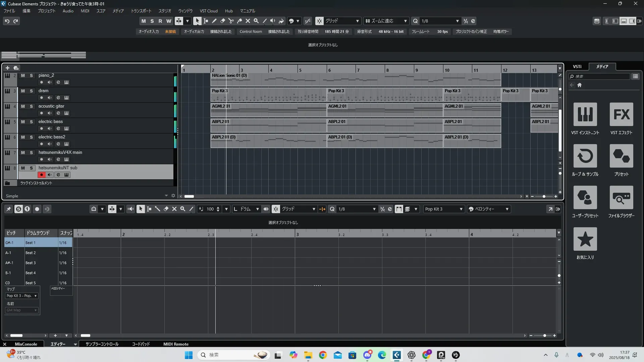This screenshot has height=362, width=644.
Task: Open Loops & Samples in Media rack
Action: [585, 156]
